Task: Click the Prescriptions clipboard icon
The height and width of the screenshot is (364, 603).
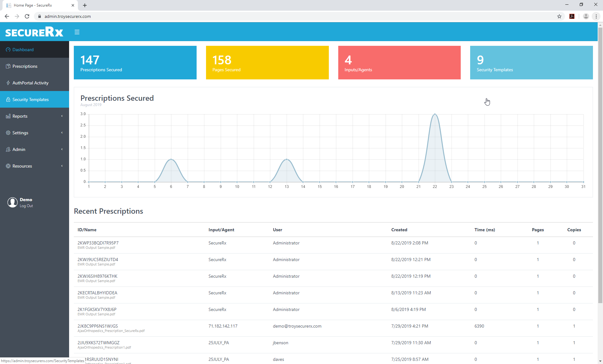Action: click(8, 66)
